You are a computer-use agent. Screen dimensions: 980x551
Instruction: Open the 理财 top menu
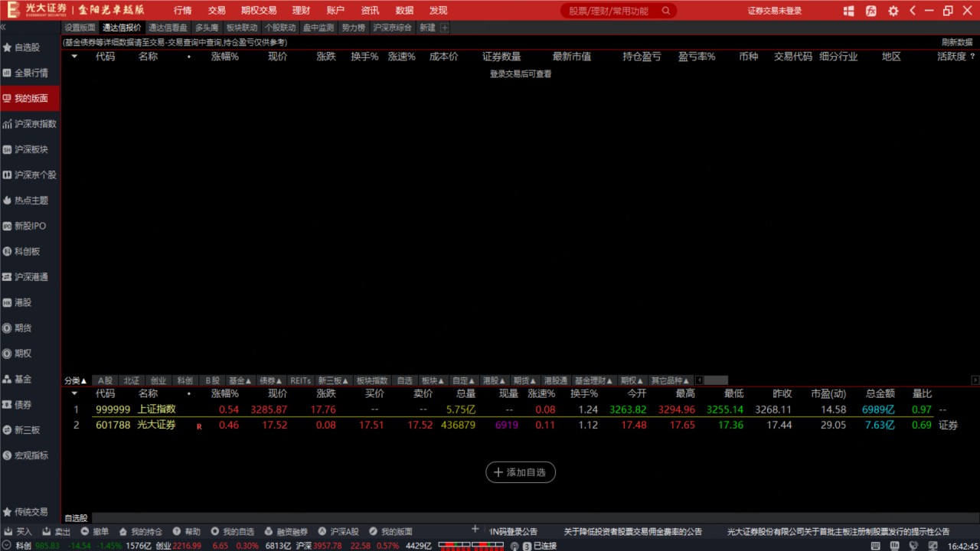click(301, 11)
